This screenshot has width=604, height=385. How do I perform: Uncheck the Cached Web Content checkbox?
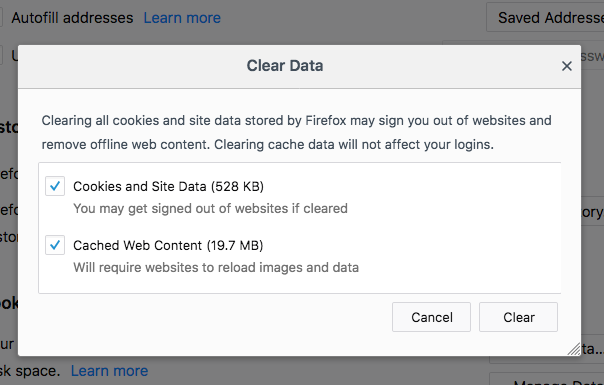click(55, 245)
